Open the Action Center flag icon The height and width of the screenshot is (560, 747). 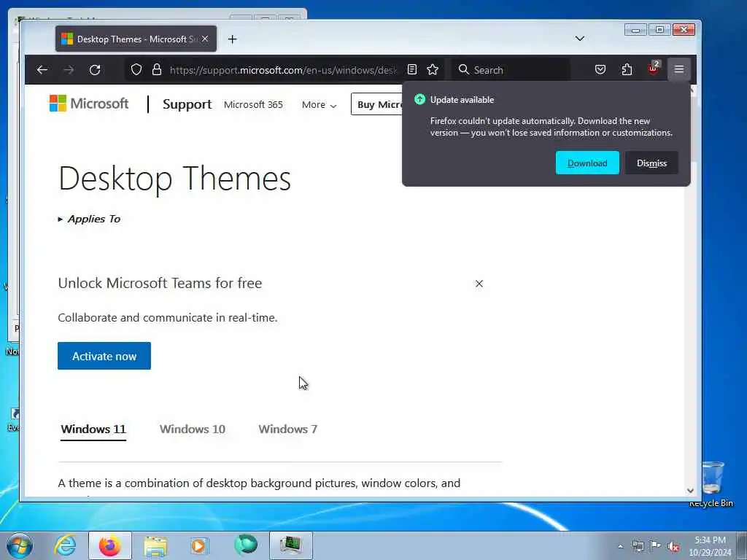(x=656, y=545)
